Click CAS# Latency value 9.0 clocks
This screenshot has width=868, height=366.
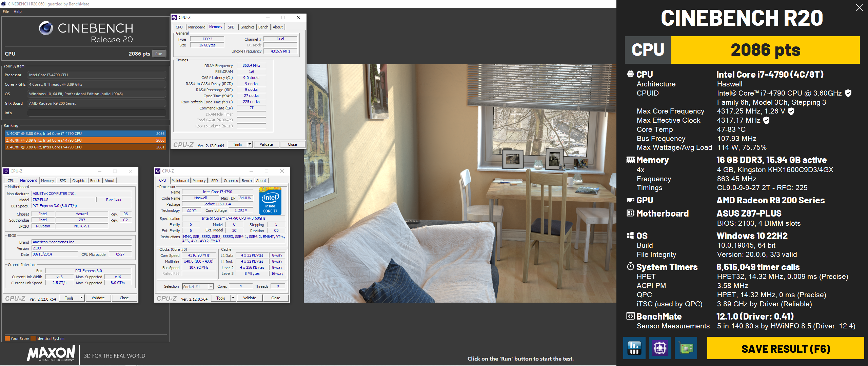click(x=251, y=78)
